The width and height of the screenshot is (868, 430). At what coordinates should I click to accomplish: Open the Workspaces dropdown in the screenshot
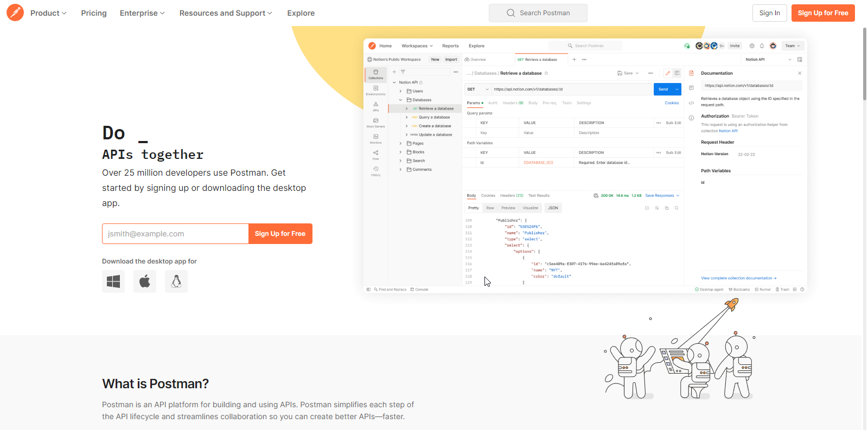pos(417,46)
